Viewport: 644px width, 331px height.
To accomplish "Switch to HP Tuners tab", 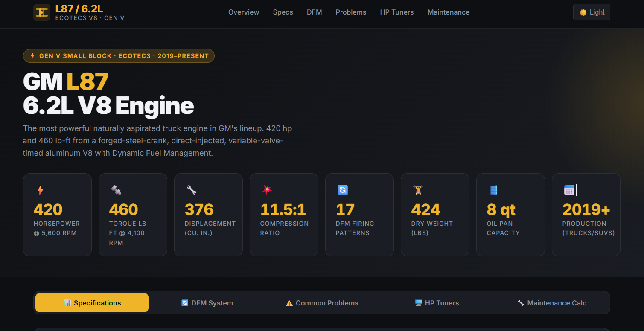I will click(x=437, y=303).
